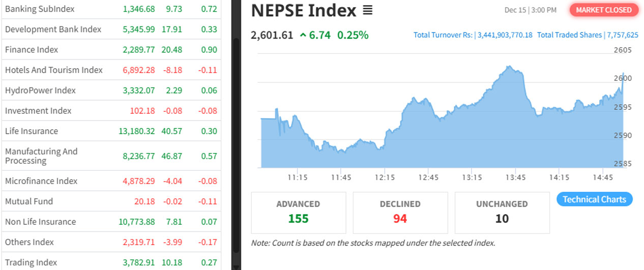Viewport: 644px width, 270px height.
Task: Click the green up-arrow change indicator
Action: [303, 35]
